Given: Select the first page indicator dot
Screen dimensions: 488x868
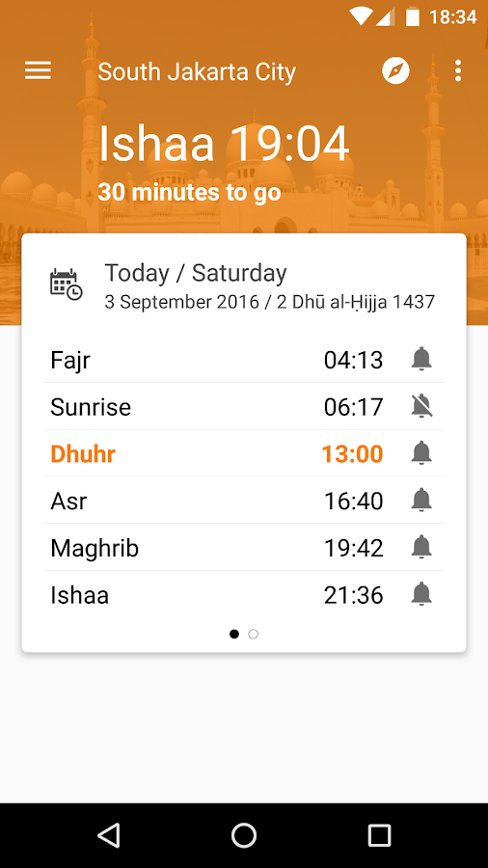Looking at the screenshot, I should [234, 634].
